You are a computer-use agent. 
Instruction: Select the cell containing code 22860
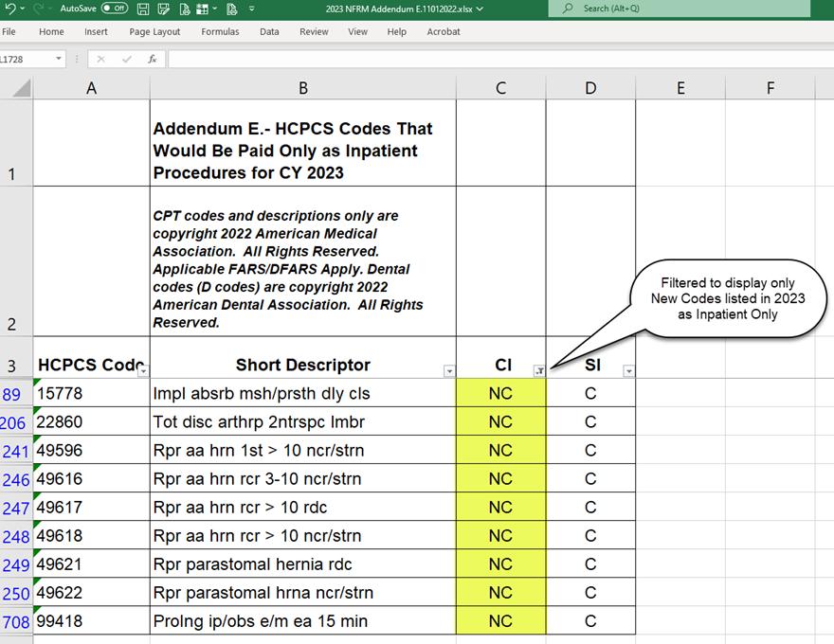point(92,421)
